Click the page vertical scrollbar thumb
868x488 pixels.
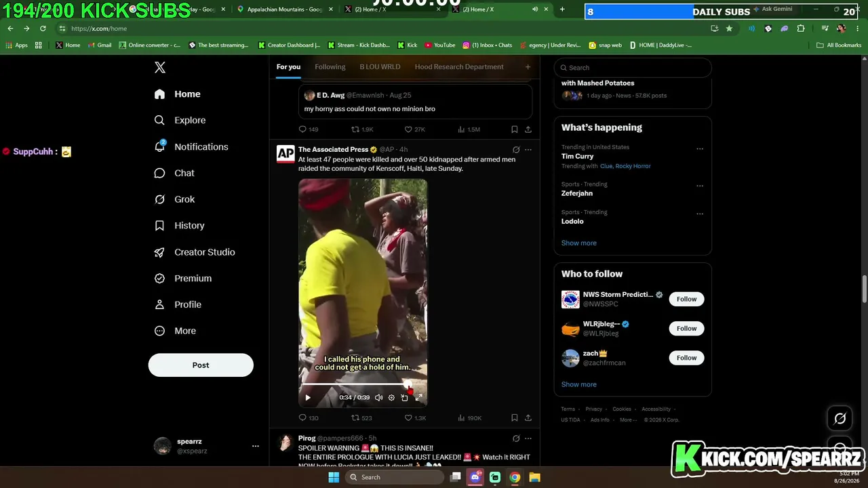click(x=864, y=290)
